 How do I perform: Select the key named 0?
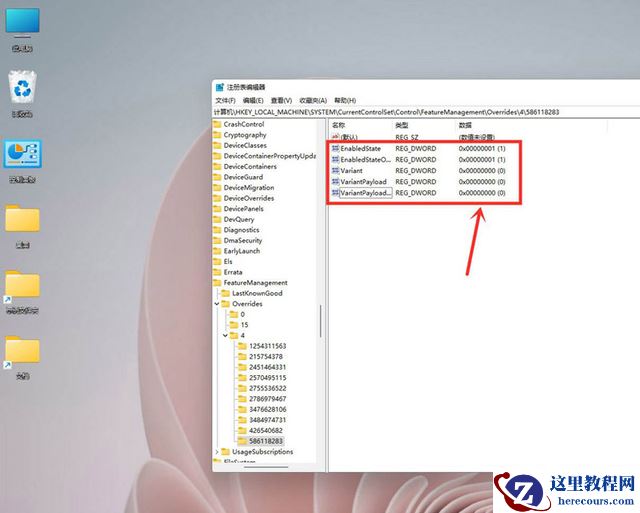[242, 314]
